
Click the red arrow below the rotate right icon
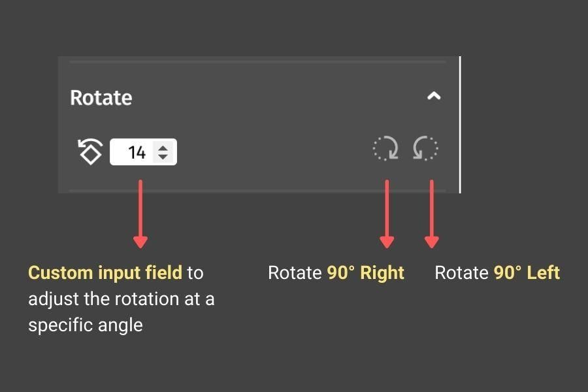387,214
